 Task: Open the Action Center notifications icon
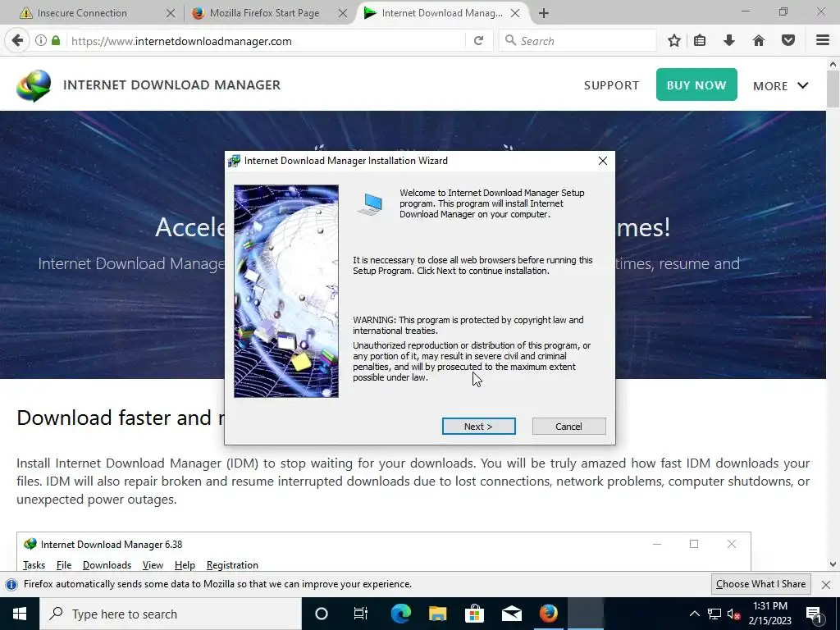point(814,614)
